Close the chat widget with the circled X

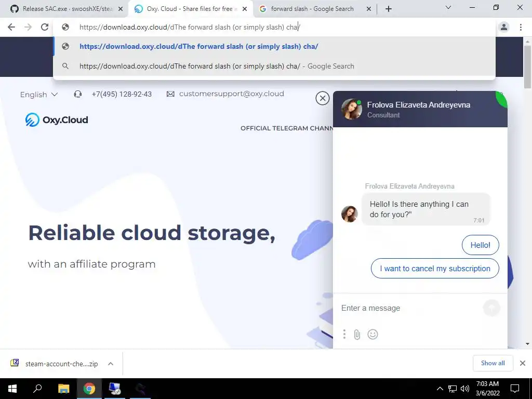(x=322, y=98)
